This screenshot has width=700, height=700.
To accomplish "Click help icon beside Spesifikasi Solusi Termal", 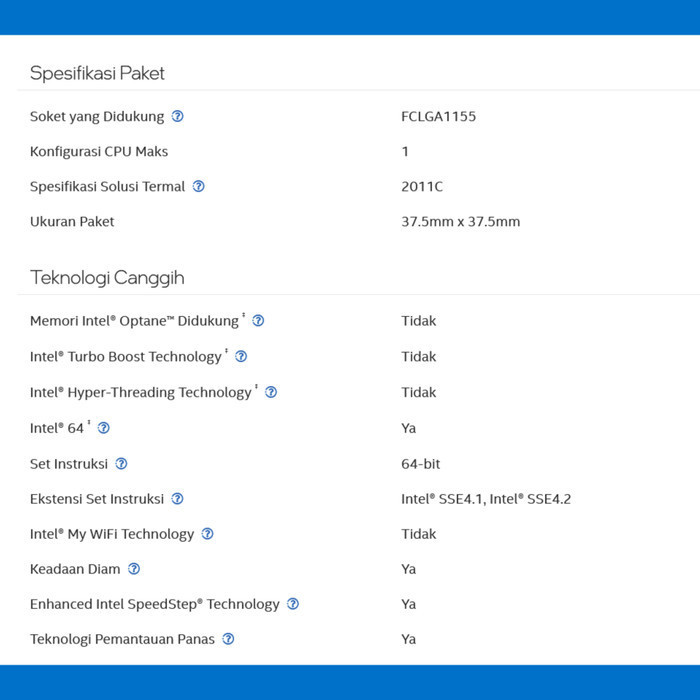I will [199, 186].
